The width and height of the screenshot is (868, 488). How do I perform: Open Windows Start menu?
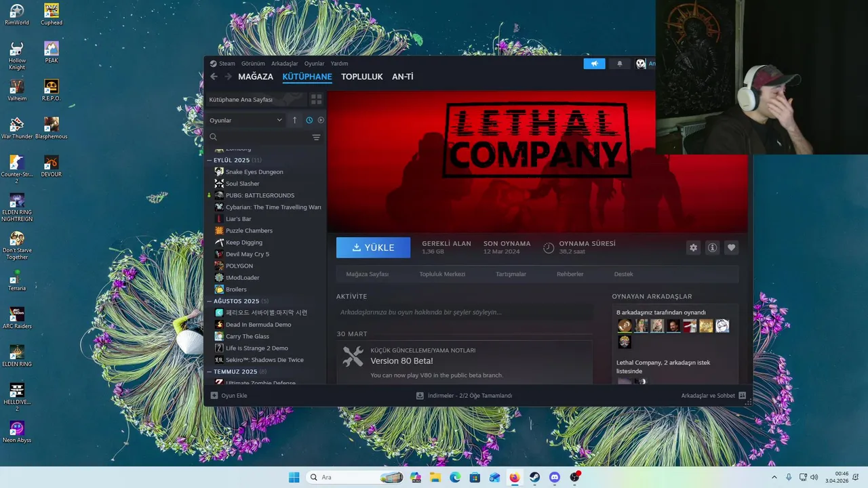click(294, 477)
